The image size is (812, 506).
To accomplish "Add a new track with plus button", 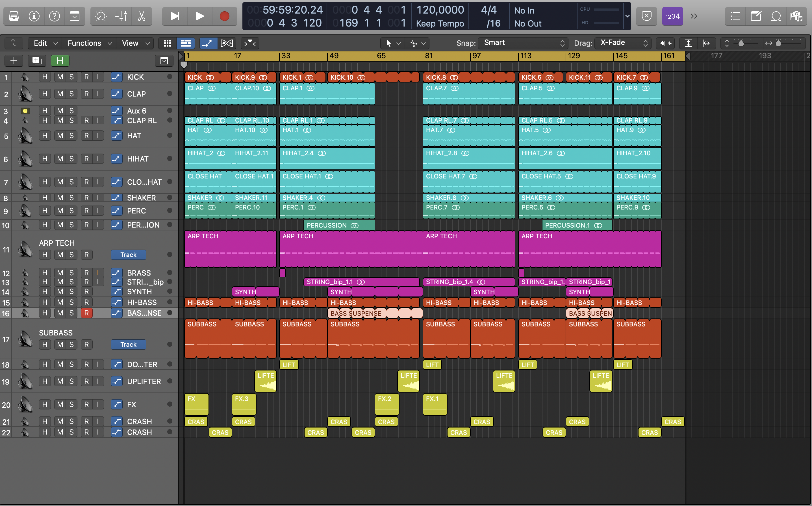I will [14, 61].
